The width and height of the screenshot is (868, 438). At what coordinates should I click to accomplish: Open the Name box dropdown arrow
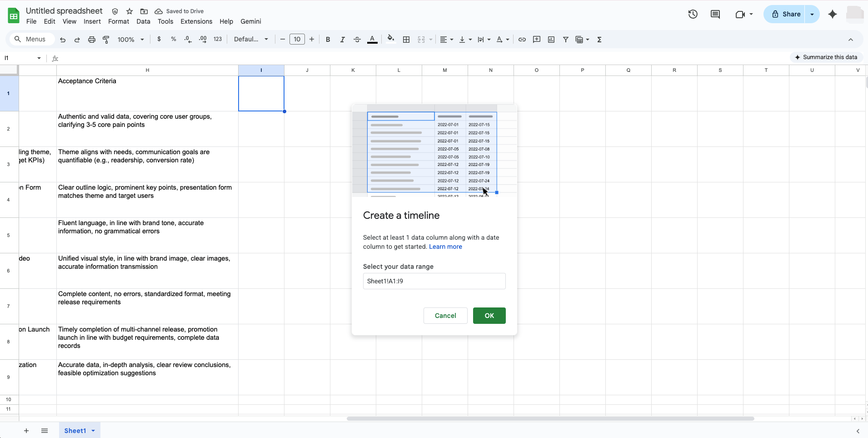39,58
